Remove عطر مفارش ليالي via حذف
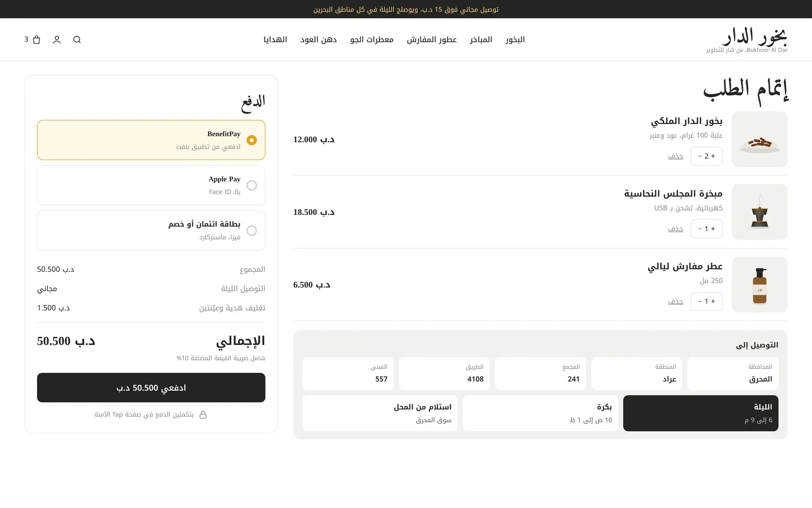Image resolution: width=812 pixels, height=508 pixels. pos(675,301)
